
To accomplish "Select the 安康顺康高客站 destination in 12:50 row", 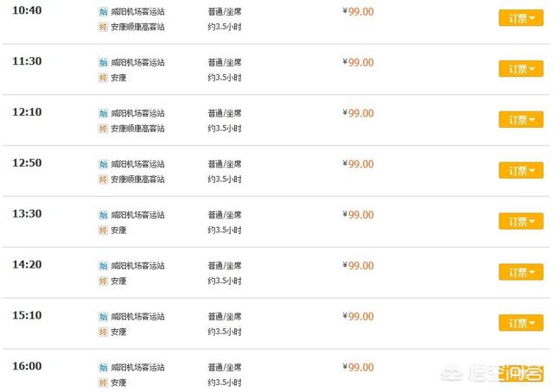I will pos(137,180).
